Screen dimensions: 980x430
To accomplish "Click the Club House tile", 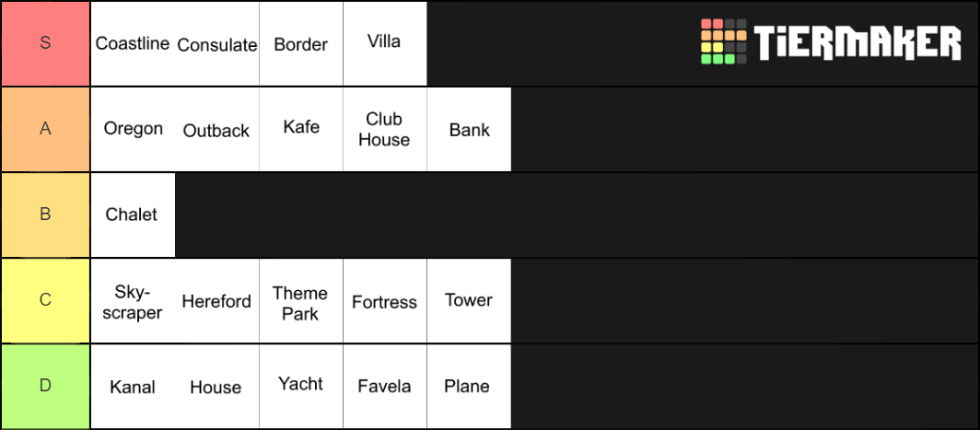I will pyautogui.click(x=384, y=130).
